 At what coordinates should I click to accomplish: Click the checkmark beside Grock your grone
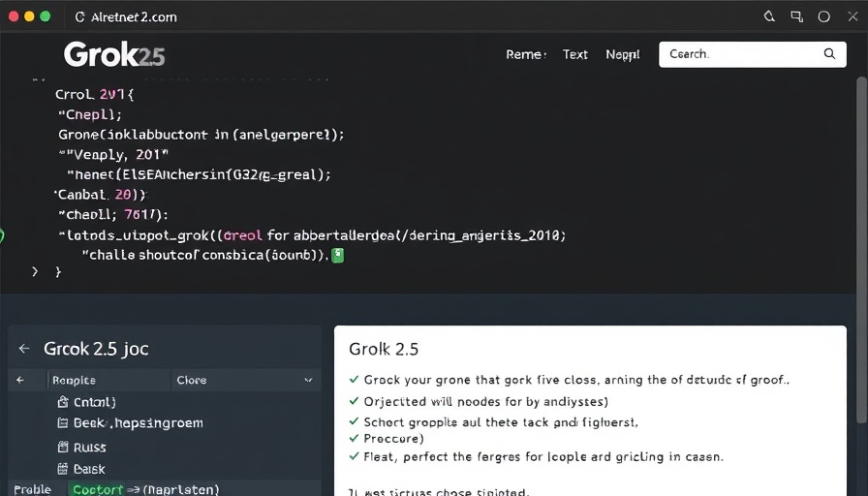355,379
